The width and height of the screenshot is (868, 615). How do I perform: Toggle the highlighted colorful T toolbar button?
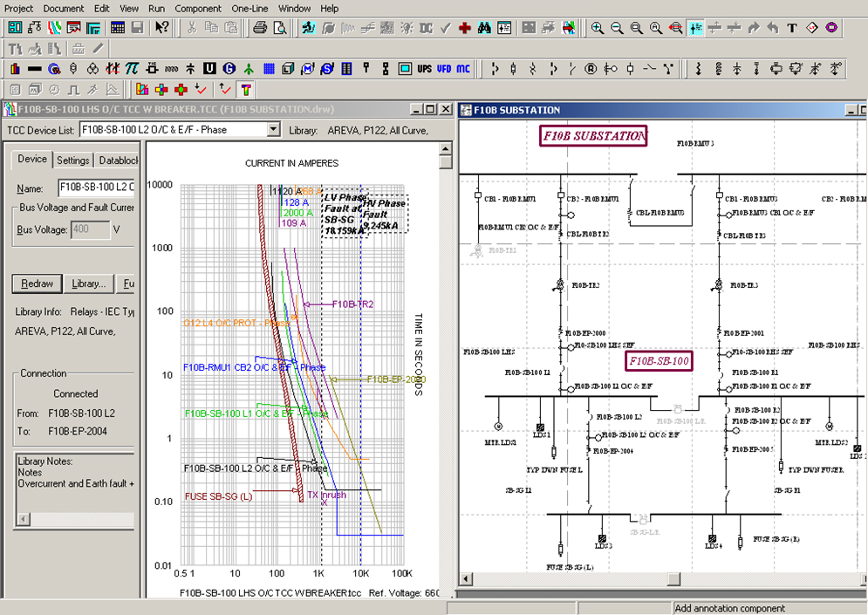pos(247,89)
